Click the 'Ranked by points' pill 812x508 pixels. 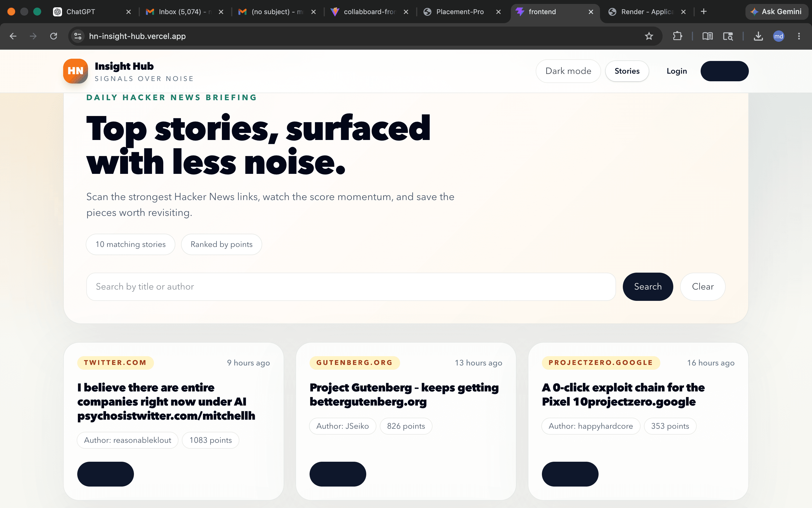[x=221, y=244]
